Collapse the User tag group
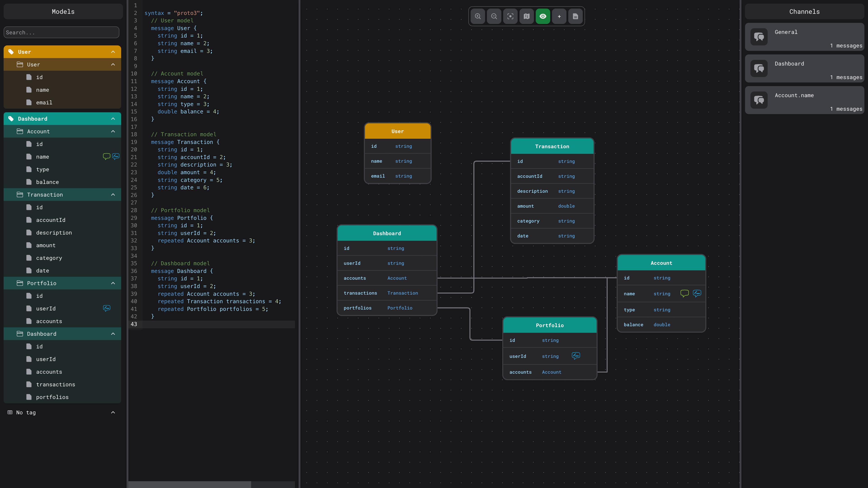Image resolution: width=868 pixels, height=488 pixels. pos(113,52)
